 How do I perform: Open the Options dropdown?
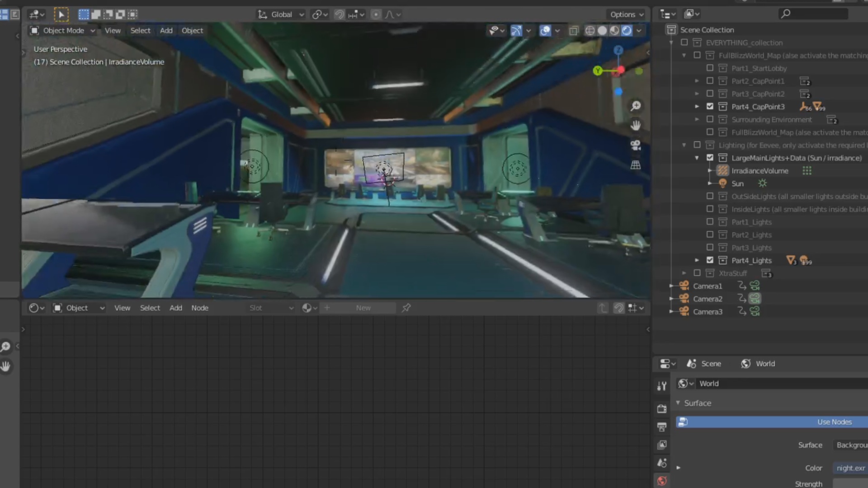pyautogui.click(x=627, y=14)
